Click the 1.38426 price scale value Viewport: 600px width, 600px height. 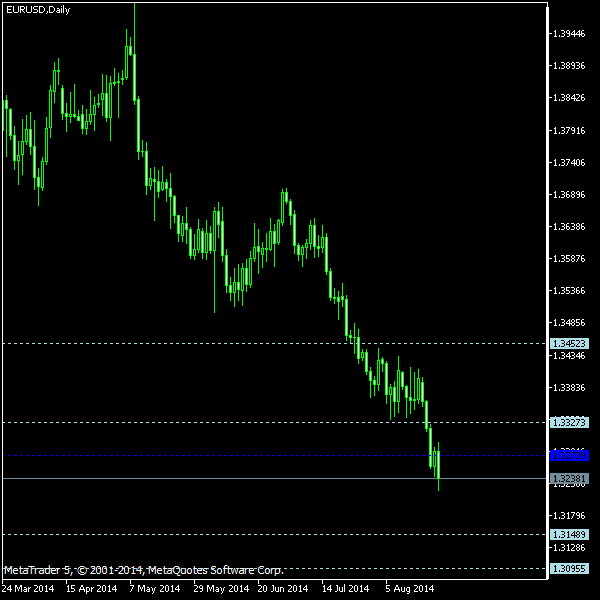pyautogui.click(x=569, y=98)
